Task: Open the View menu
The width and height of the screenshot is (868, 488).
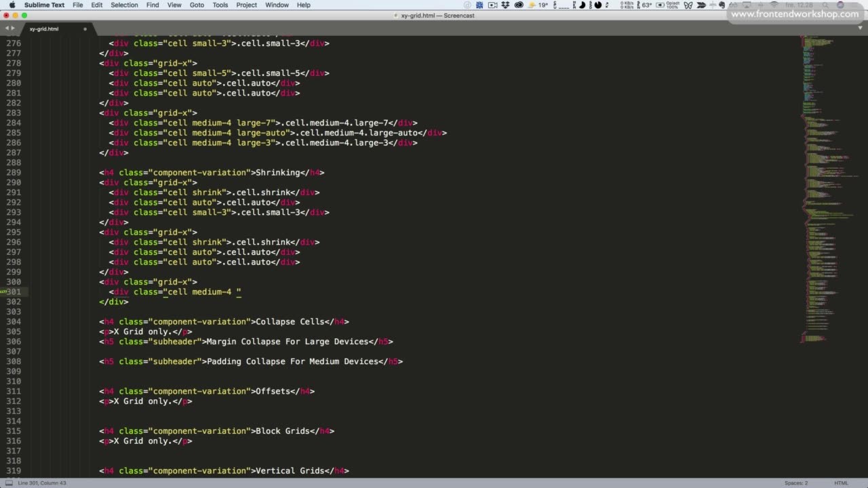Action: coord(174,5)
